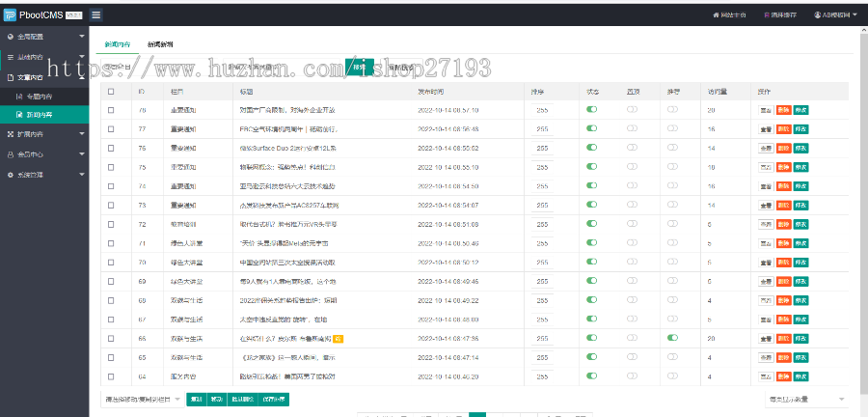Click the publish time 2022-10-14 08:54:07
The image size is (868, 417).
[448, 205]
